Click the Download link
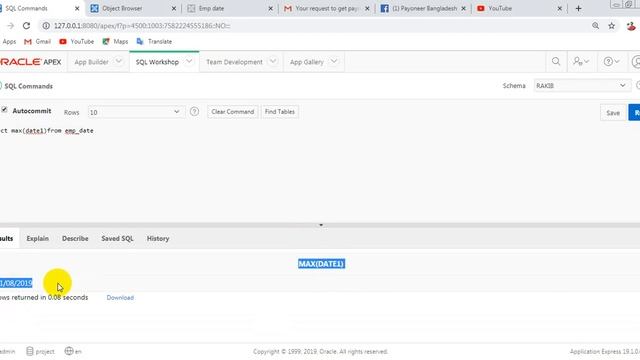This screenshot has width=640, height=360. pyautogui.click(x=120, y=298)
